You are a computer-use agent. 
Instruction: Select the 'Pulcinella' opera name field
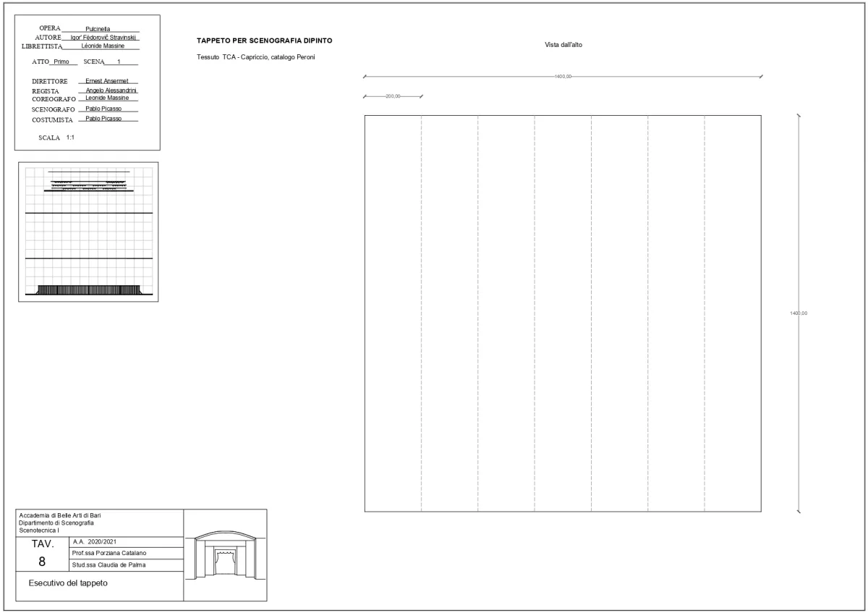click(98, 29)
